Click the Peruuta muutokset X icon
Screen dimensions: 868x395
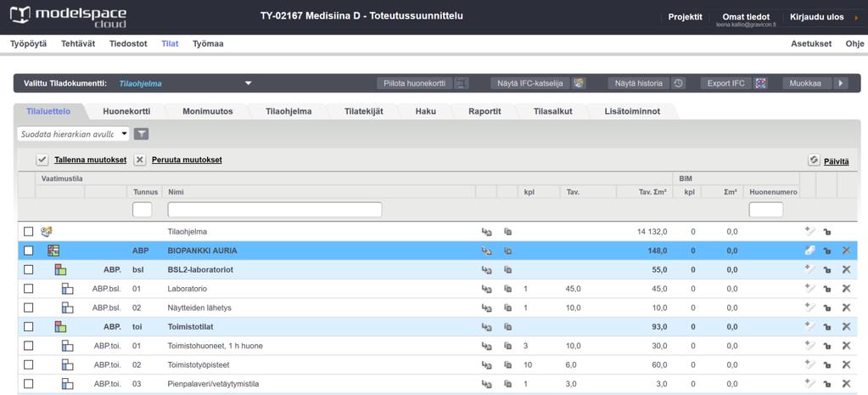coord(140,160)
